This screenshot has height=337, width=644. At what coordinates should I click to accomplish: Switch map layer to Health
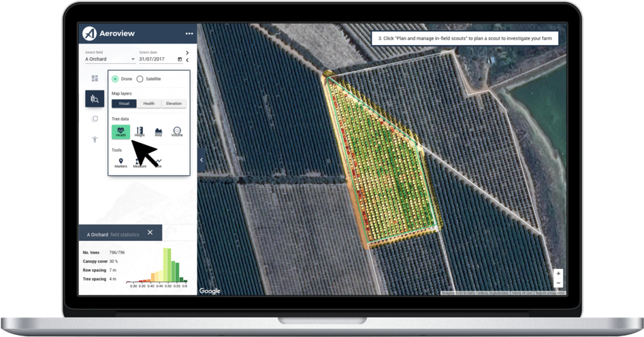click(x=148, y=103)
